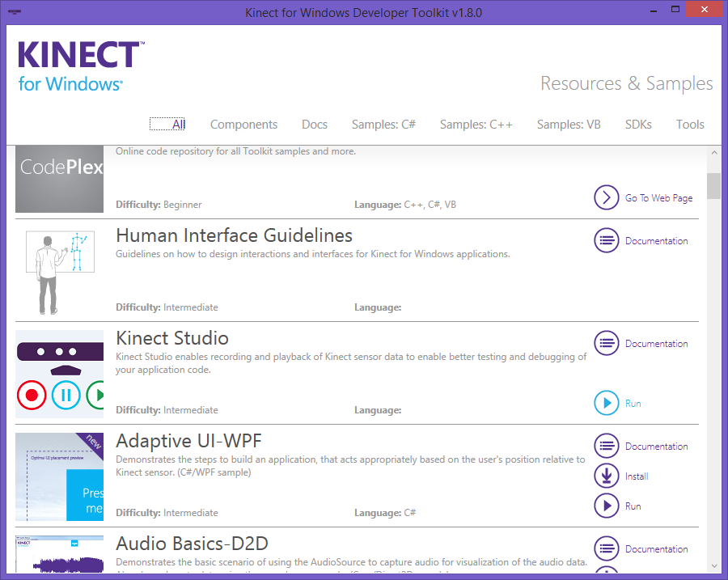Open Adaptive UI-WPF Documentation icon
Viewport: 728px width, 580px height.
pos(606,447)
